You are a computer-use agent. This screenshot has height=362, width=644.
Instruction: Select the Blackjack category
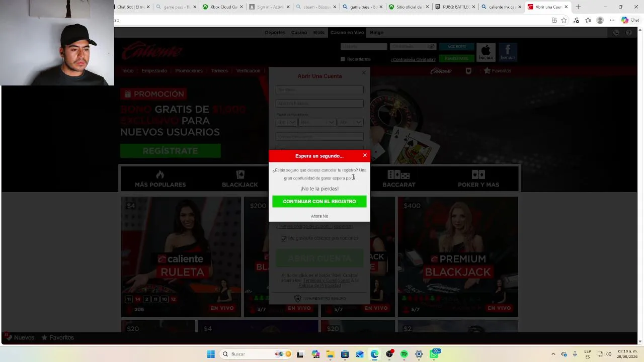(240, 179)
